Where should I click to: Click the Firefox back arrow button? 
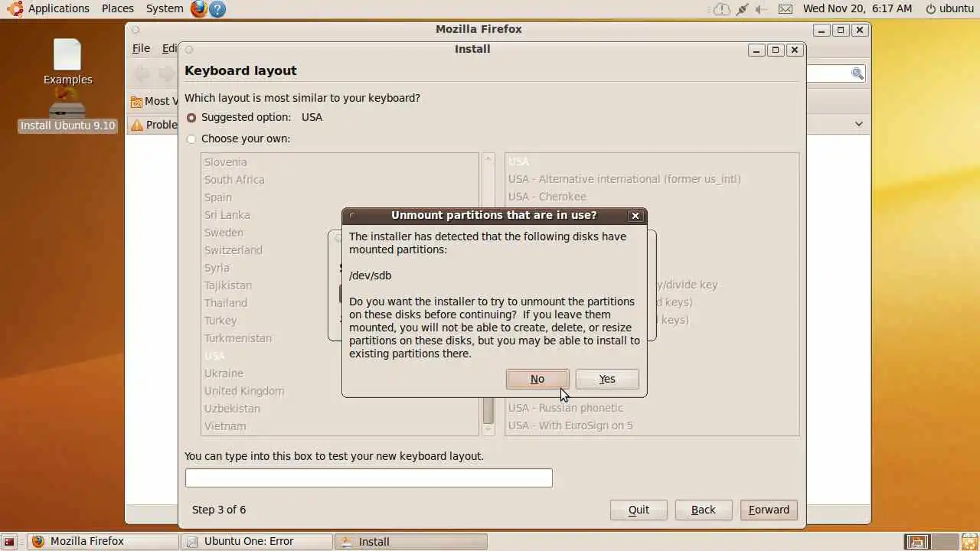[142, 73]
